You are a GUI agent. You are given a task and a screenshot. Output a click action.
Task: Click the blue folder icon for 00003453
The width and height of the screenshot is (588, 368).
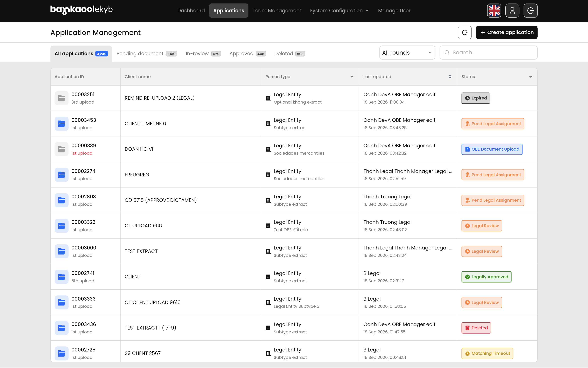point(61,124)
